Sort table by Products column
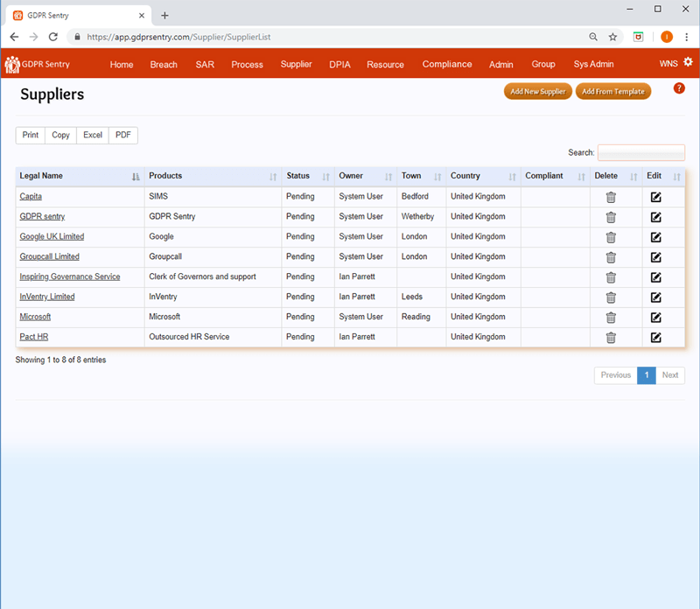Image resolution: width=700 pixels, height=609 pixels. (213, 176)
